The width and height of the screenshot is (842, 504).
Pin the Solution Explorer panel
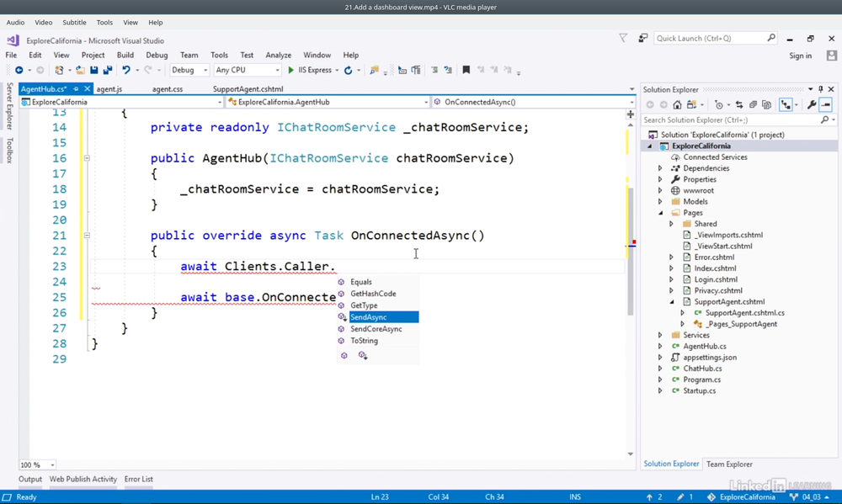tap(820, 89)
